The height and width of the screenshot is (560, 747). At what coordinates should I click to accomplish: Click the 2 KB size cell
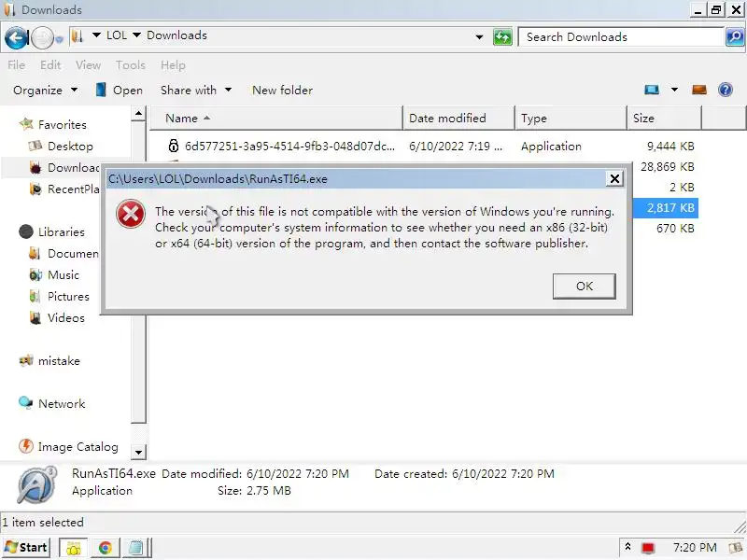click(682, 188)
